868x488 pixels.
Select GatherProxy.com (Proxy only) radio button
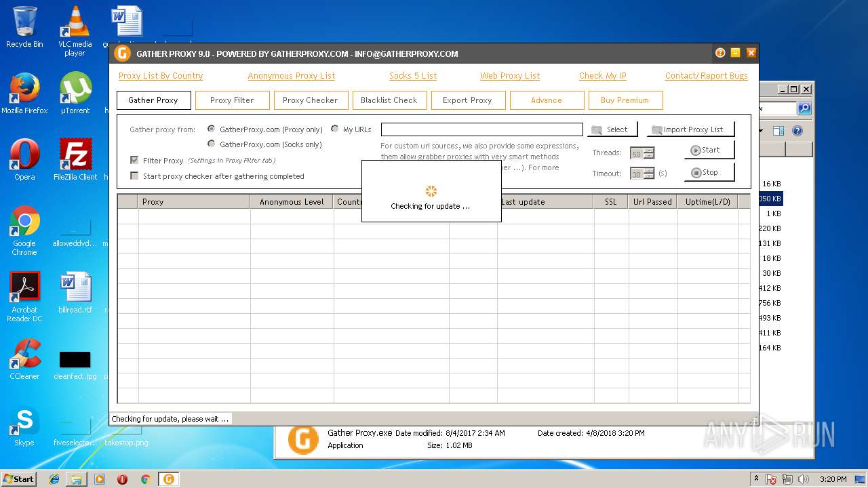pyautogui.click(x=212, y=129)
